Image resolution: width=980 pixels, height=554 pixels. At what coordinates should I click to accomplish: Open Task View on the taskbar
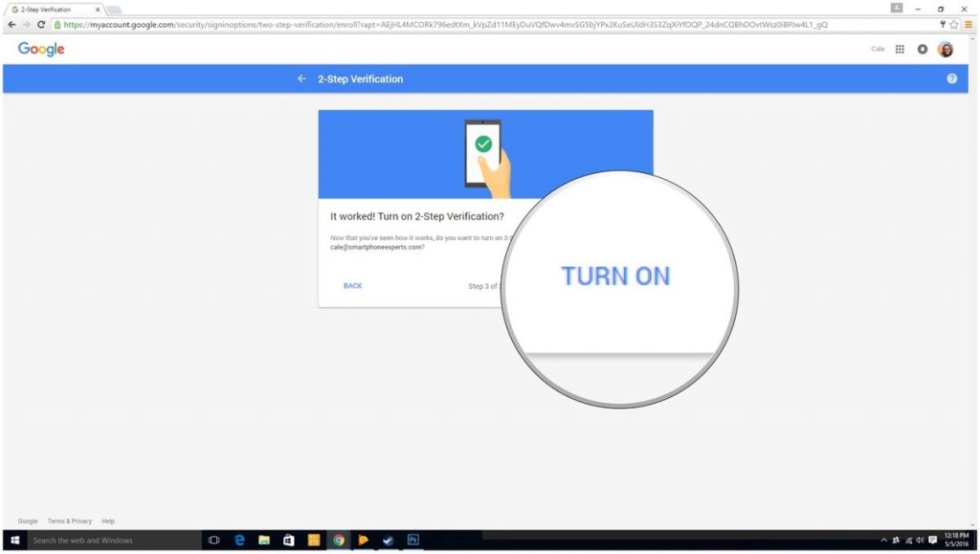pos(213,541)
